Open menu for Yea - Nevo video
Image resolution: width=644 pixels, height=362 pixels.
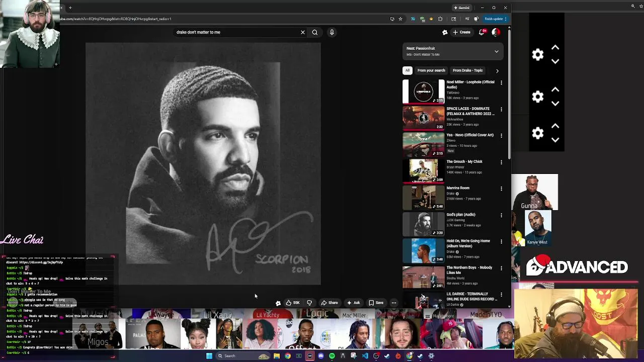pyautogui.click(x=501, y=136)
